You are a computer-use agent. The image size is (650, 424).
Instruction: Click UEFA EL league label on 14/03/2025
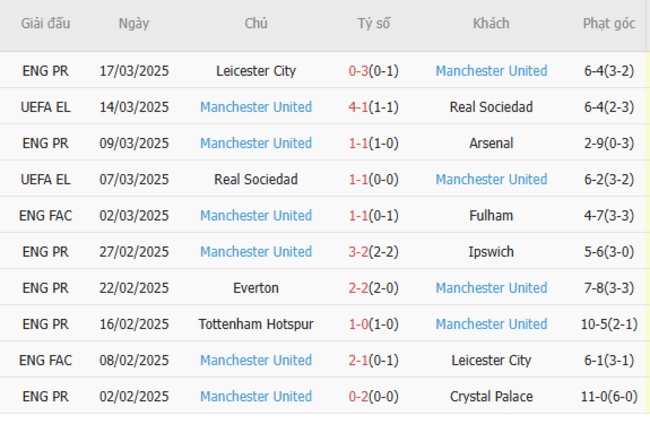pyautogui.click(x=46, y=107)
